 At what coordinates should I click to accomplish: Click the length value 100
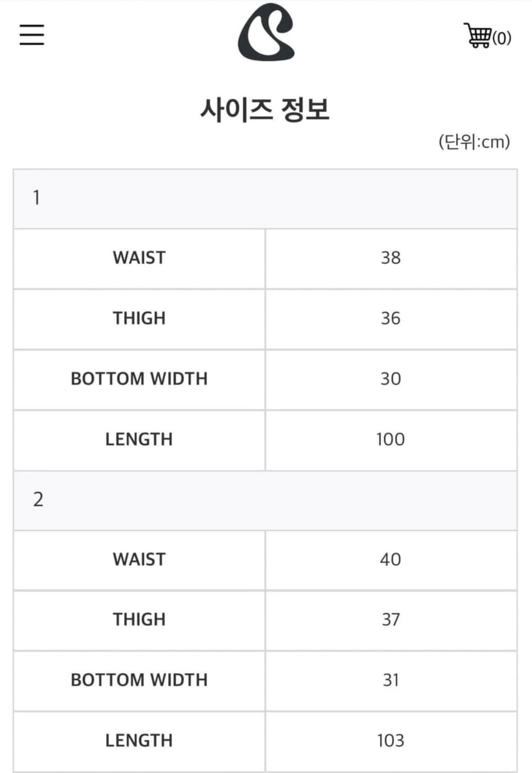tap(391, 440)
